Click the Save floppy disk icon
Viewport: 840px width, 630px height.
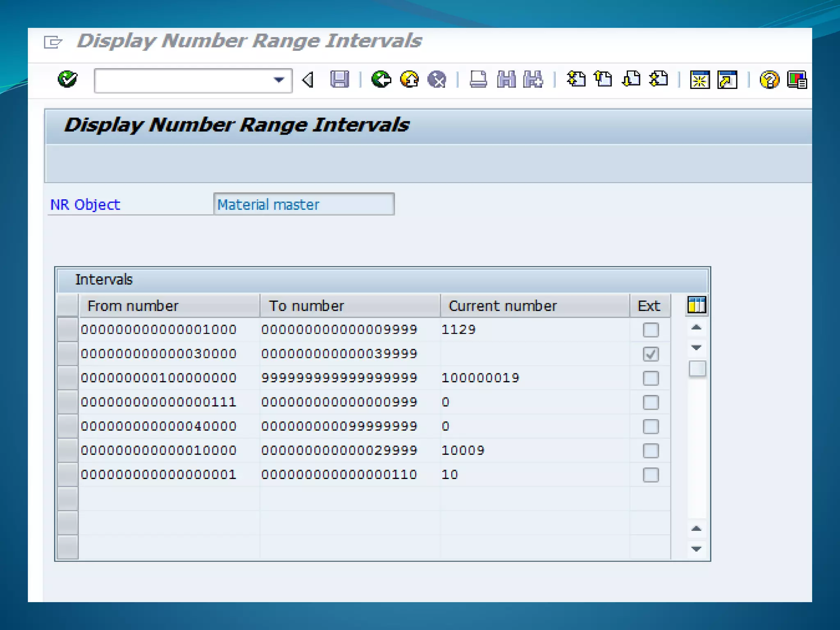339,79
